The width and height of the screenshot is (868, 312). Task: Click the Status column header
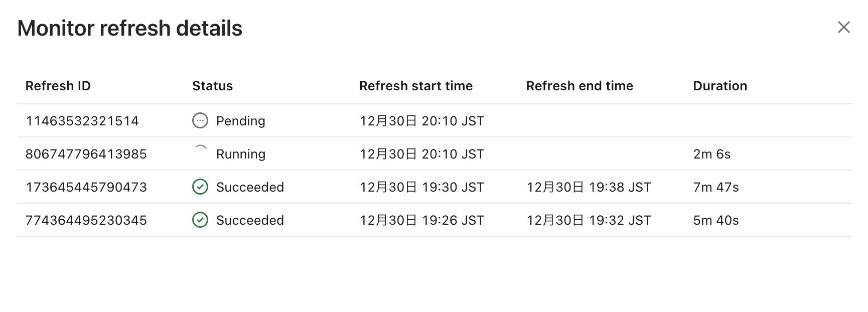click(213, 86)
